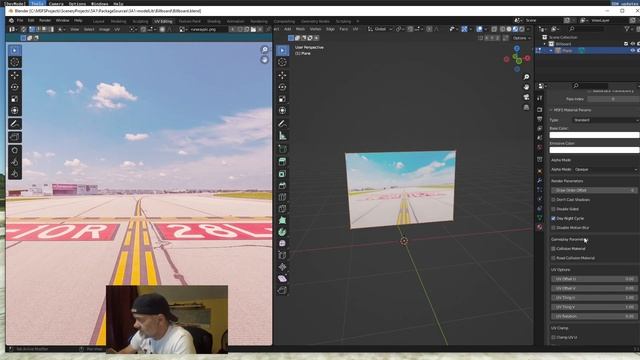Select the Select Box tool in UV editor
640x360 pixels.
click(15, 50)
